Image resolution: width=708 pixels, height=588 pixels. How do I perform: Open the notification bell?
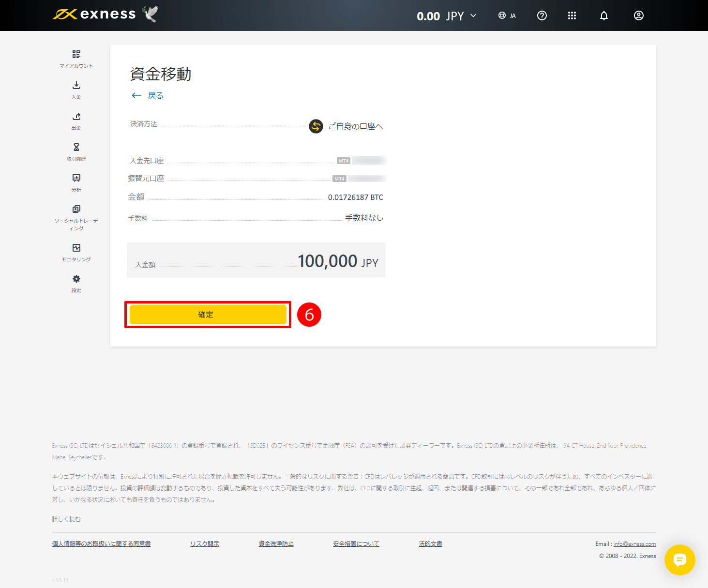(x=603, y=15)
